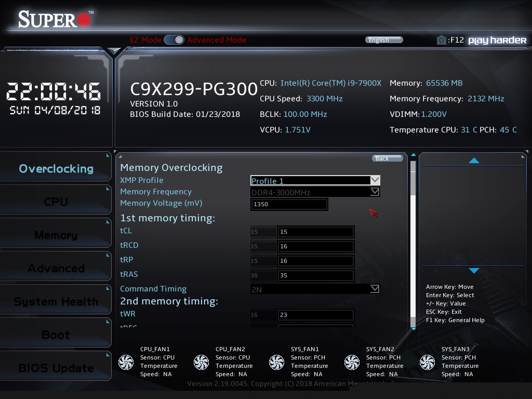Viewport: 532px width, 399px height.
Task: Toggle the EZ Mode / Advanced Mode switch
Action: point(174,40)
